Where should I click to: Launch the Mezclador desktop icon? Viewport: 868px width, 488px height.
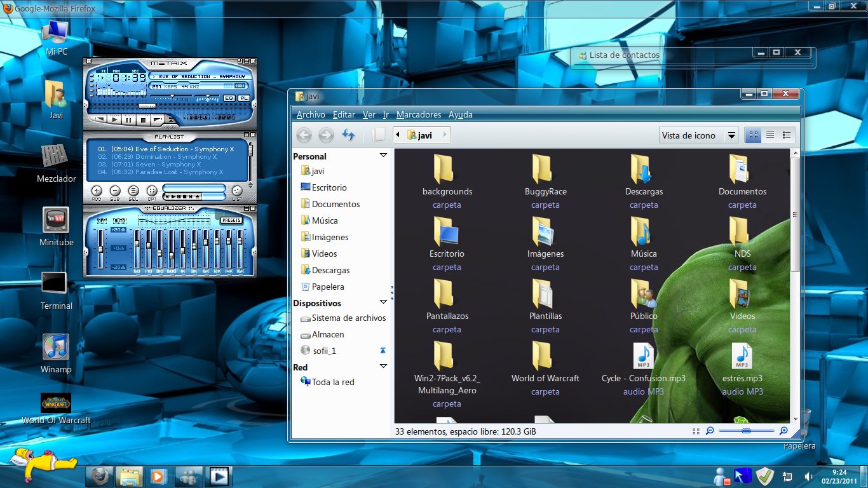[57, 162]
